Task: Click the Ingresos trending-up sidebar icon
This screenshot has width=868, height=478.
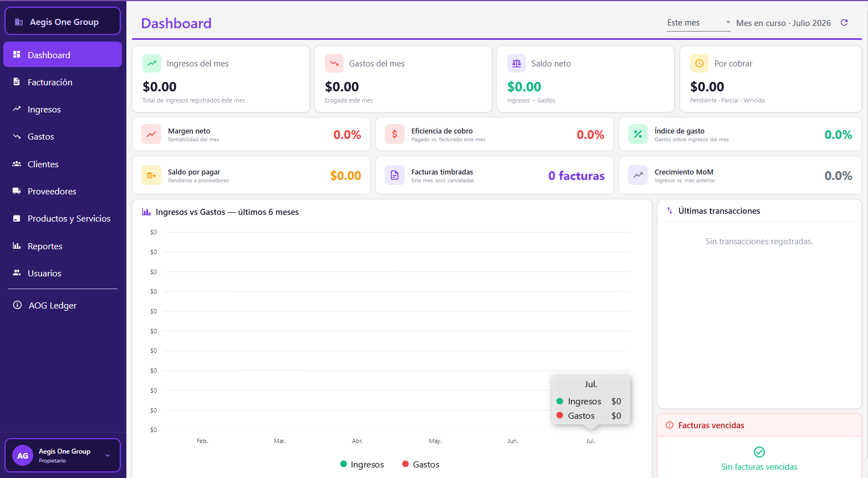Action: coord(17,109)
